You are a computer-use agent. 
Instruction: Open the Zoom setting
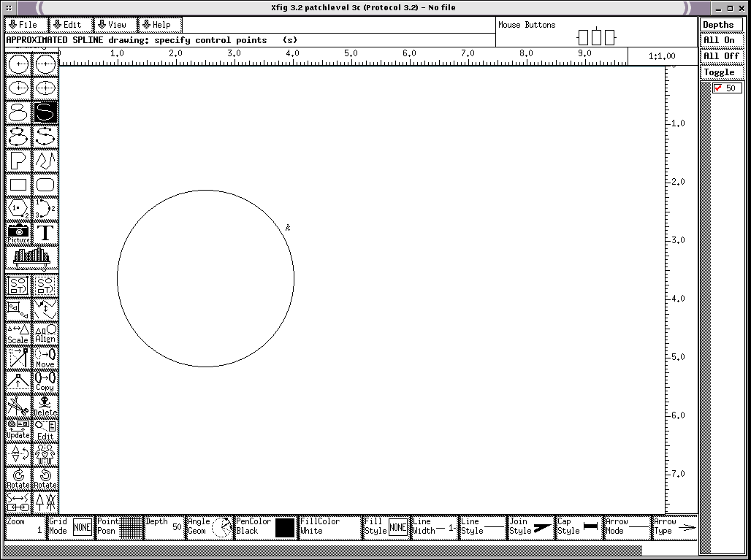(x=26, y=527)
